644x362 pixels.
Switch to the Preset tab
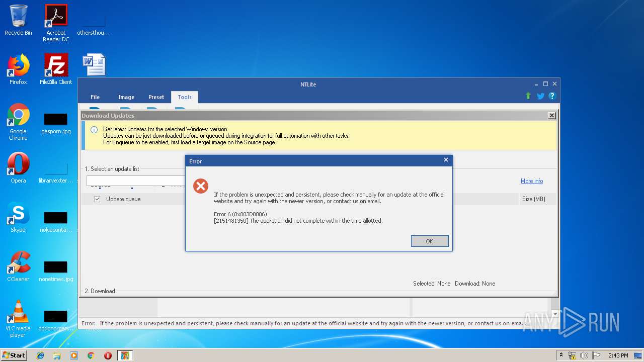[156, 97]
